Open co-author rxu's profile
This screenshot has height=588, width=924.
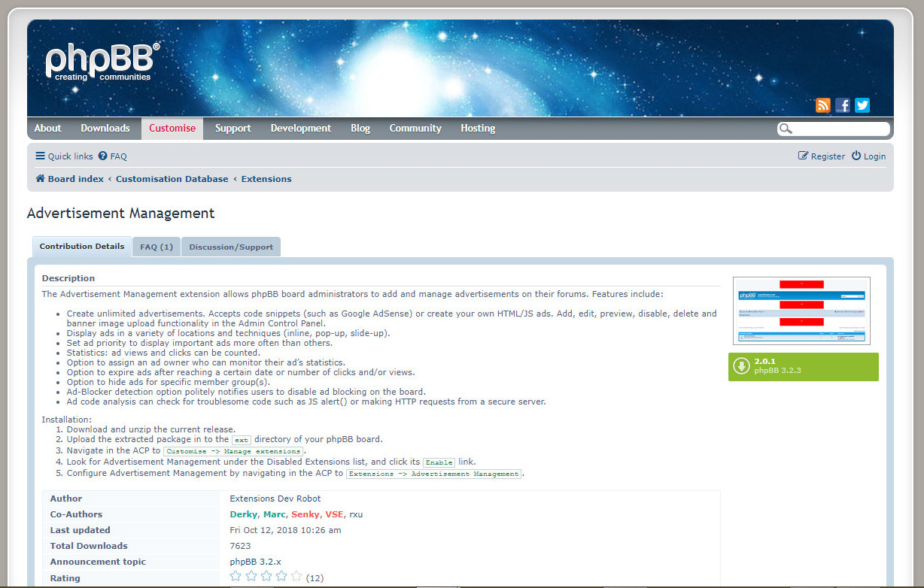coord(356,514)
